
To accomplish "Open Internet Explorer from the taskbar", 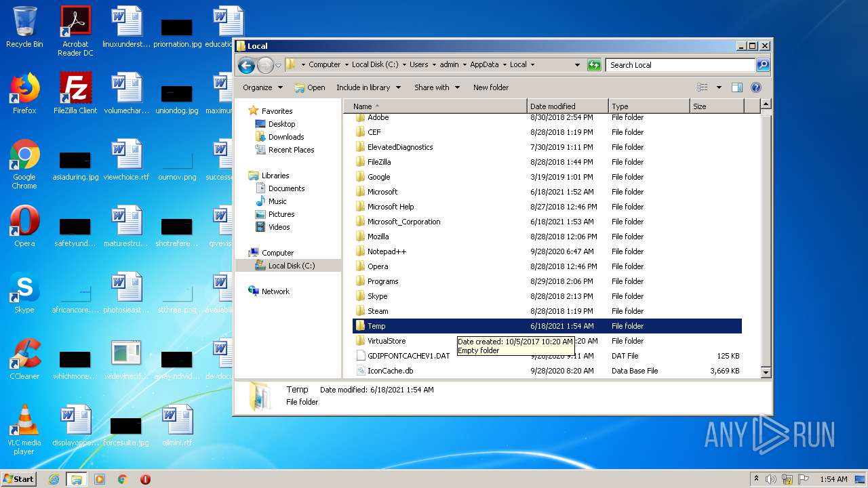I will [54, 479].
